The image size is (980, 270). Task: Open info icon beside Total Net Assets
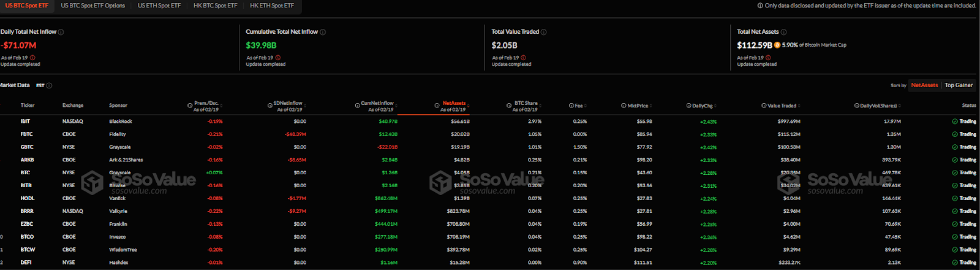click(x=784, y=32)
